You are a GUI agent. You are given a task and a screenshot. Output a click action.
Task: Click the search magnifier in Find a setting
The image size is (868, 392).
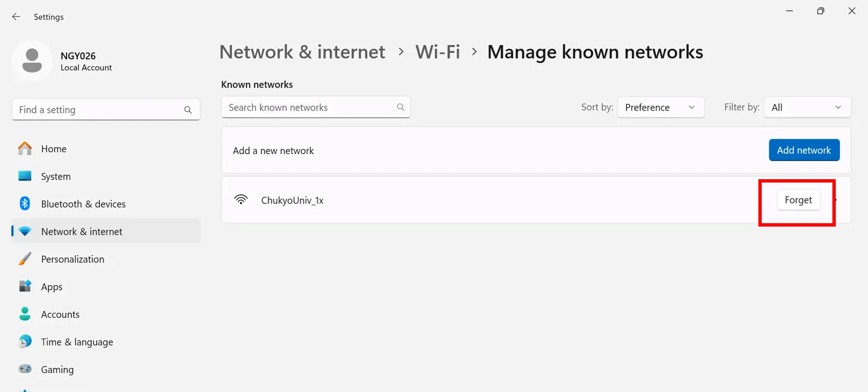[188, 110]
